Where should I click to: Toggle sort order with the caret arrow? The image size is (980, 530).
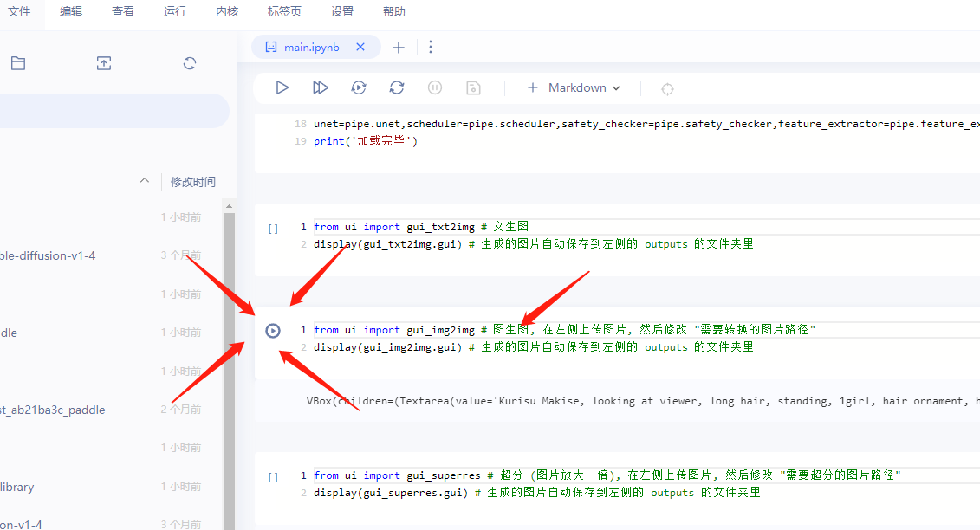click(x=145, y=181)
